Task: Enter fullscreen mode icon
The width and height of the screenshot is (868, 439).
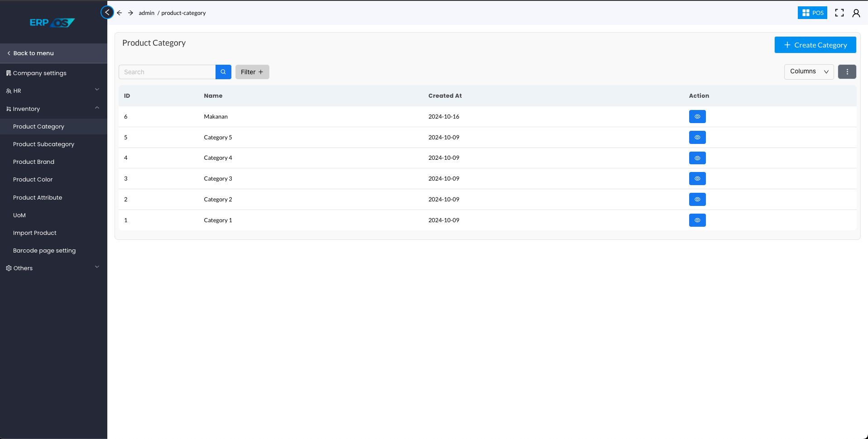Action: tap(839, 13)
